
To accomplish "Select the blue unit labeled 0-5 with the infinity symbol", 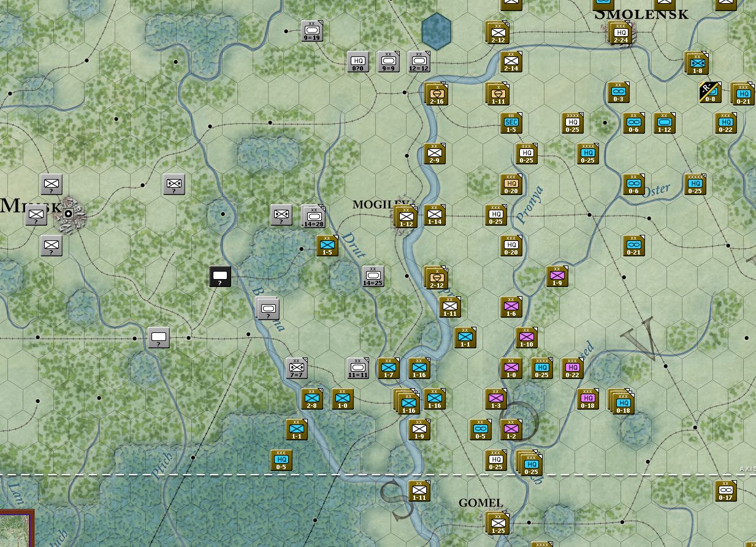I will (x=481, y=429).
